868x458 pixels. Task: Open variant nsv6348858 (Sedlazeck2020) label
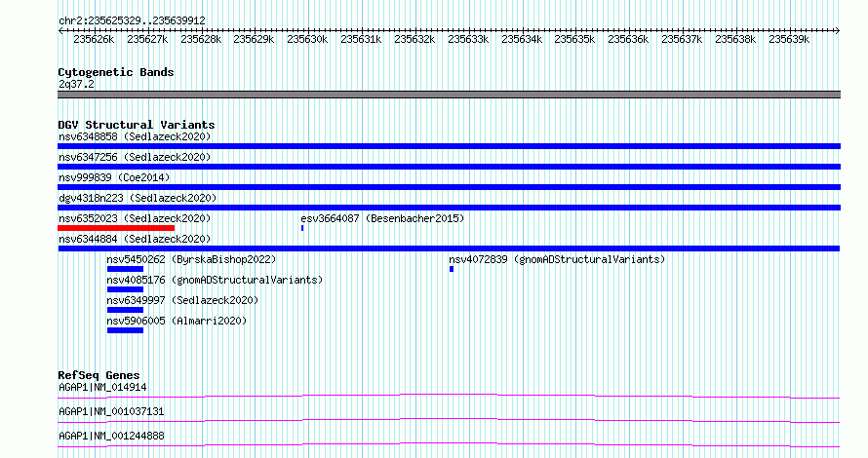click(x=135, y=136)
